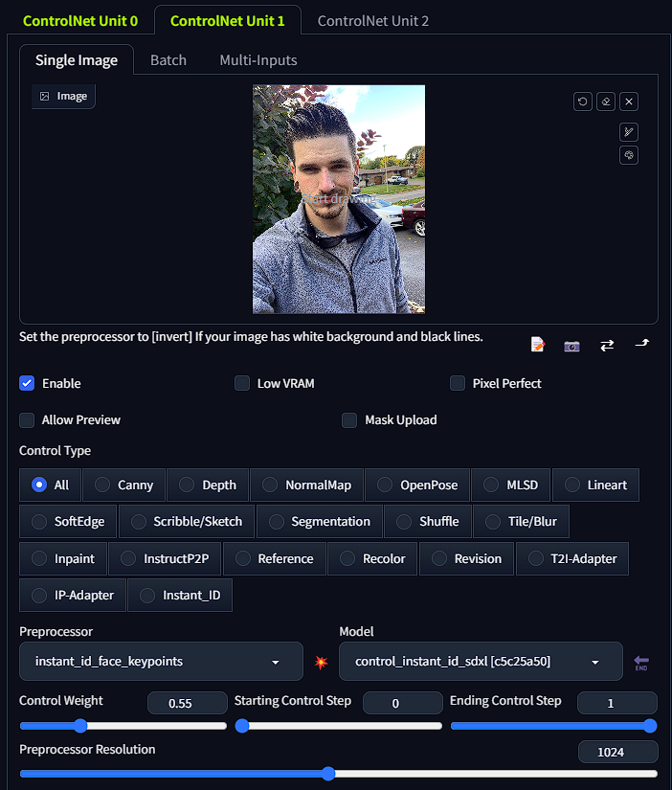Select Canny control type
672x790 pixels.
point(123,485)
